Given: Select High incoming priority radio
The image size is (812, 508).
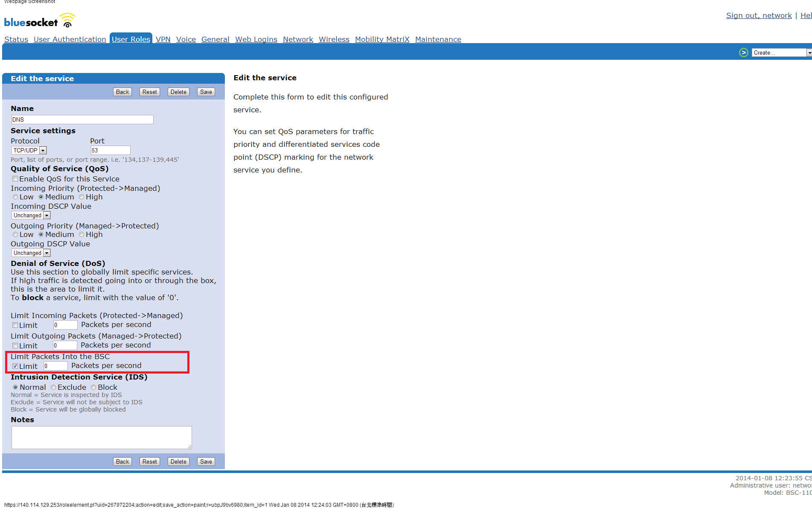Looking at the screenshot, I should point(81,197).
